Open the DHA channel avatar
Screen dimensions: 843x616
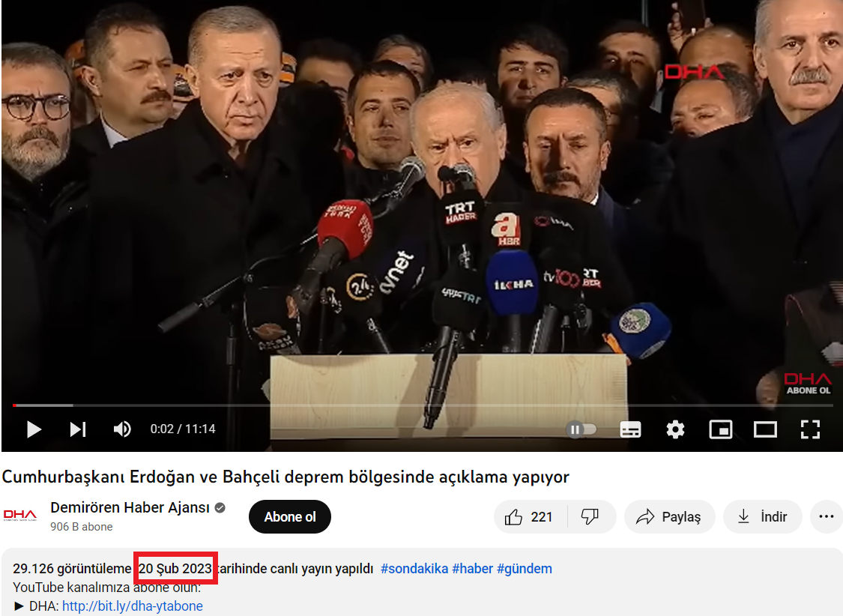[20, 516]
